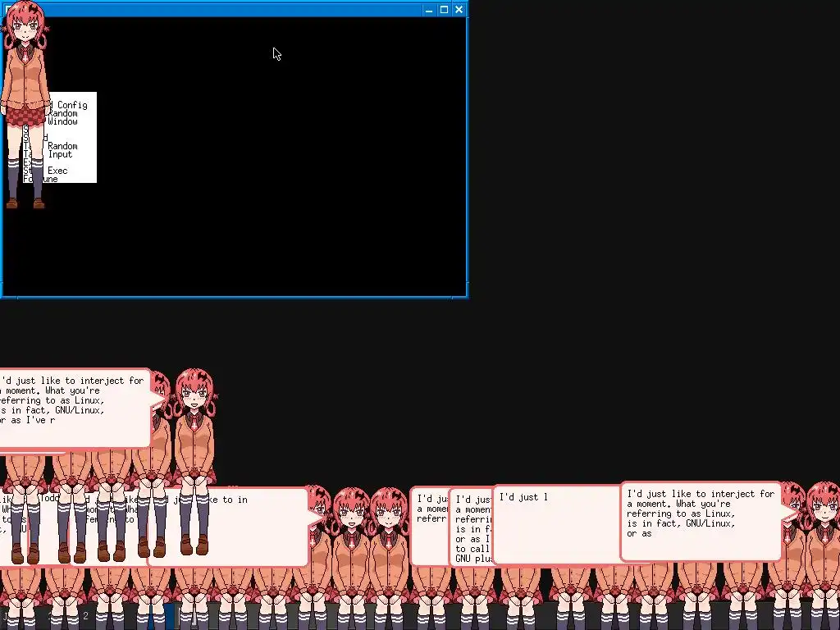Pick the Fortune entry in the popup menu

pos(41,179)
